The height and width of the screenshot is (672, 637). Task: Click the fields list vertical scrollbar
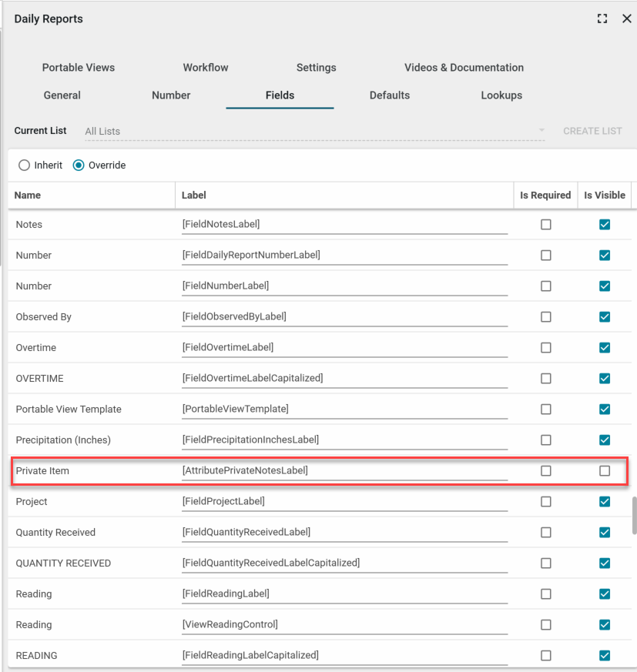634,515
